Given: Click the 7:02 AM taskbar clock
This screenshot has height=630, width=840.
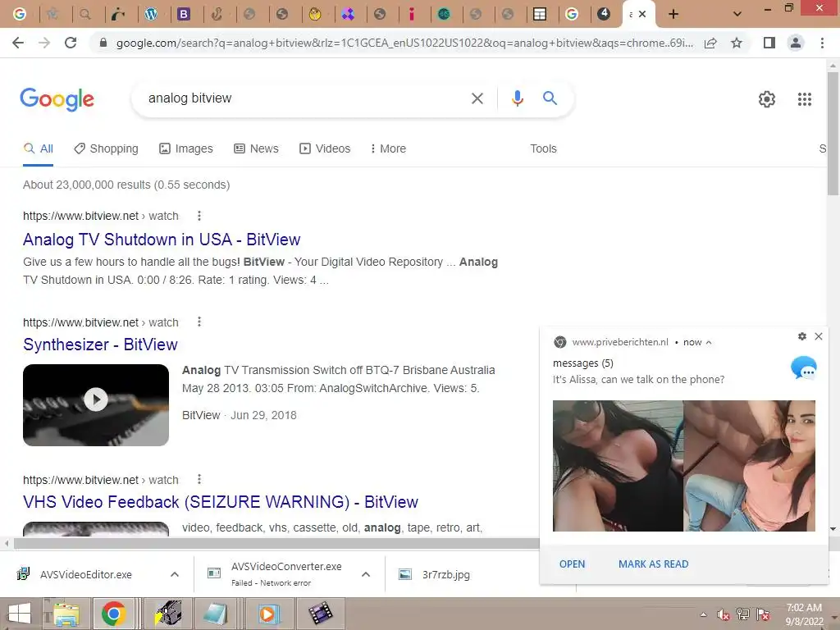Looking at the screenshot, I should [804, 614].
